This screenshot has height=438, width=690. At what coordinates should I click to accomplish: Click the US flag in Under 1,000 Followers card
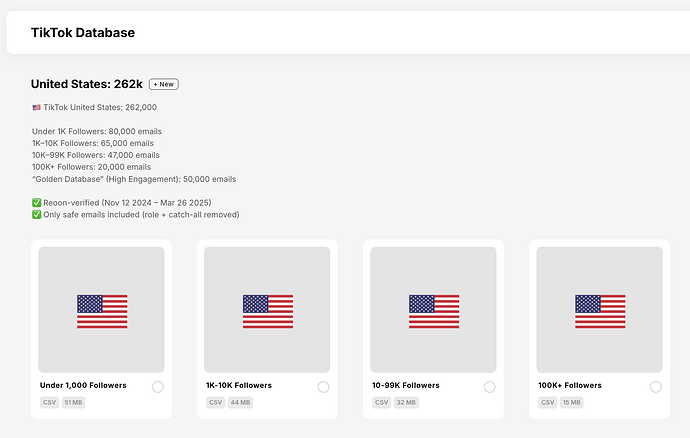coord(102,311)
